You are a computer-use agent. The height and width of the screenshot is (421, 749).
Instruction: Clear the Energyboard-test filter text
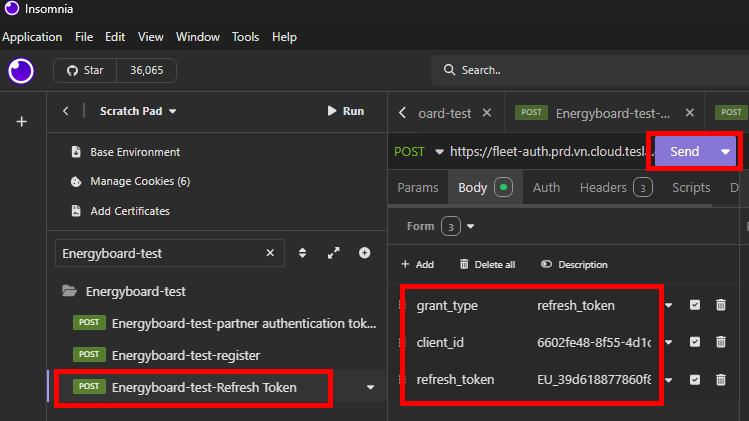(270, 253)
